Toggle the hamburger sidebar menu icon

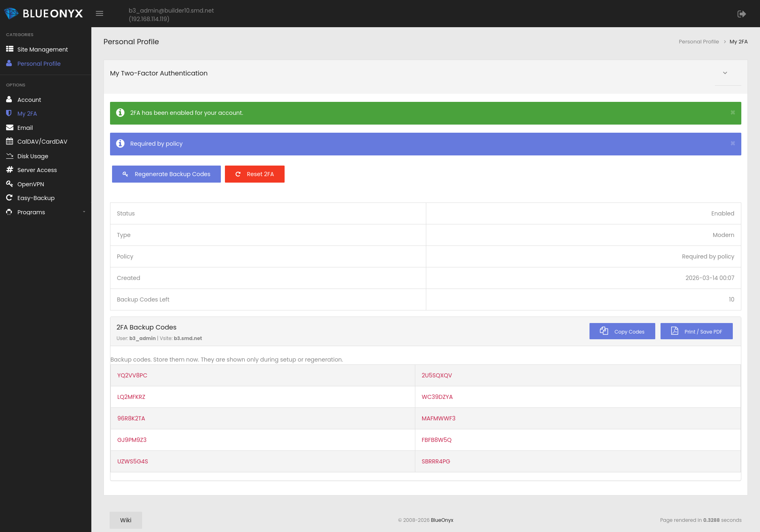(x=99, y=13)
